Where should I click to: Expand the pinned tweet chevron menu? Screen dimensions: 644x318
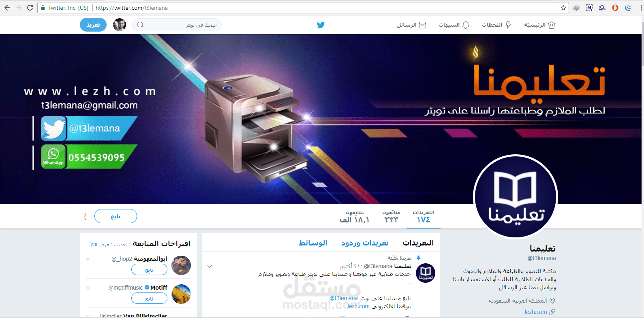click(x=210, y=267)
